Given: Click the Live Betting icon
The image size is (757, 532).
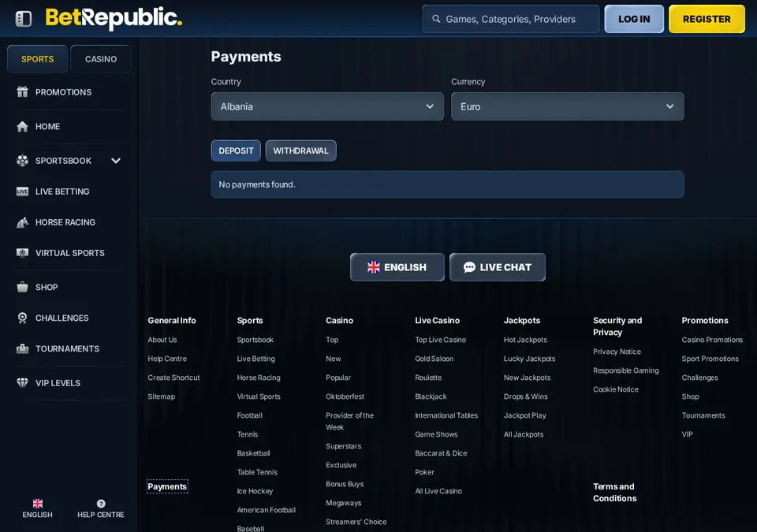Looking at the screenshot, I should [22, 192].
